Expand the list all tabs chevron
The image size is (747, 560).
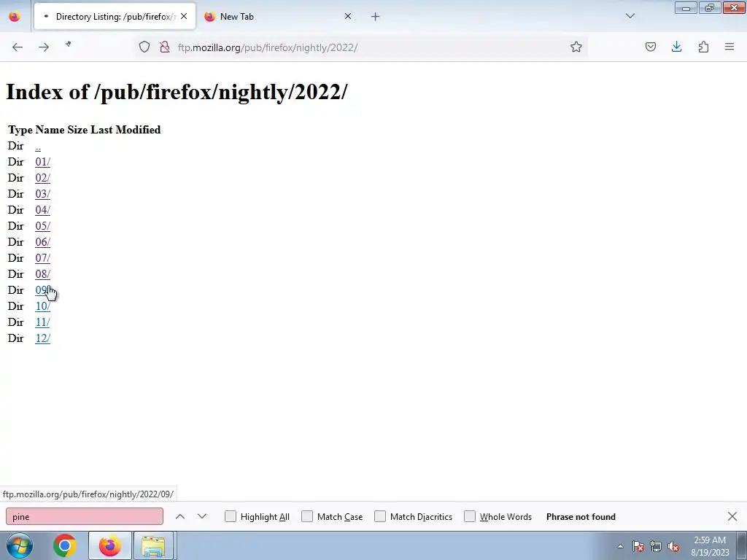(x=630, y=16)
